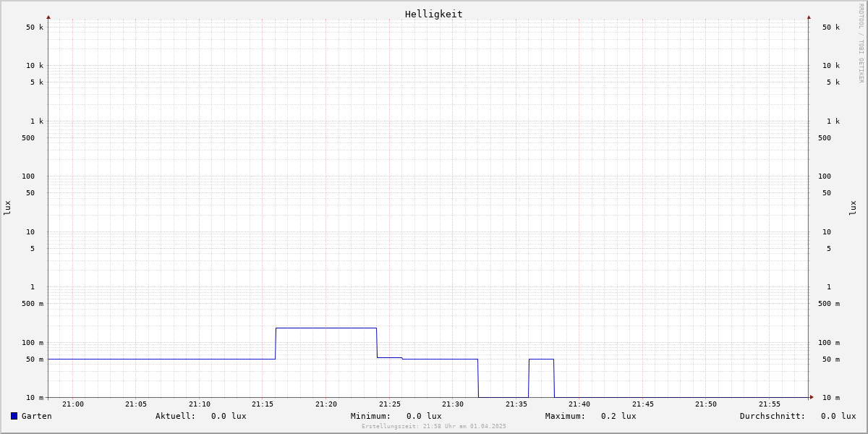
Task: Click the "10 k" label on the right axis
Action: click(831, 66)
